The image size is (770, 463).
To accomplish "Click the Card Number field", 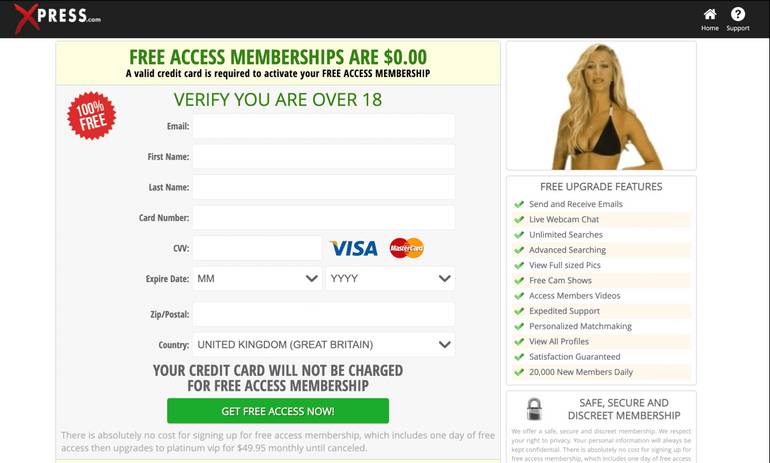I will pos(324,218).
